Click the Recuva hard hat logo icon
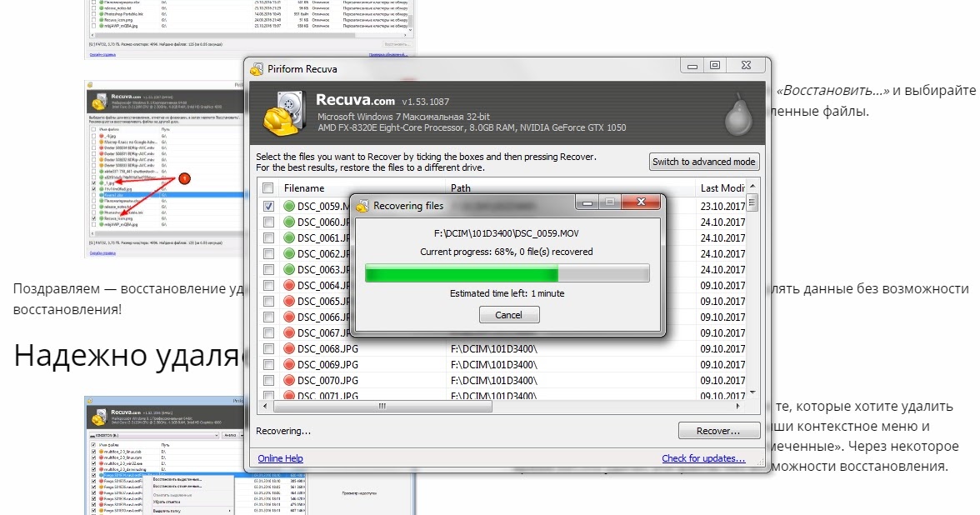Screen dimensions: 980x515 click(284, 112)
